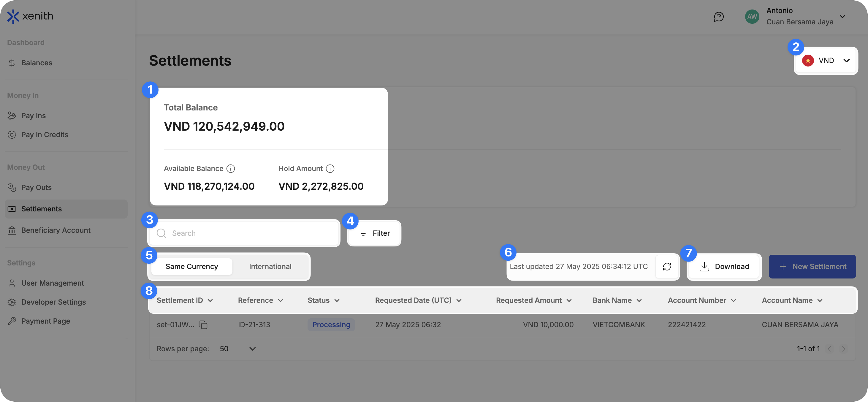This screenshot has height=402, width=868.
Task: Click the Available Balance info icon
Action: [230, 168]
